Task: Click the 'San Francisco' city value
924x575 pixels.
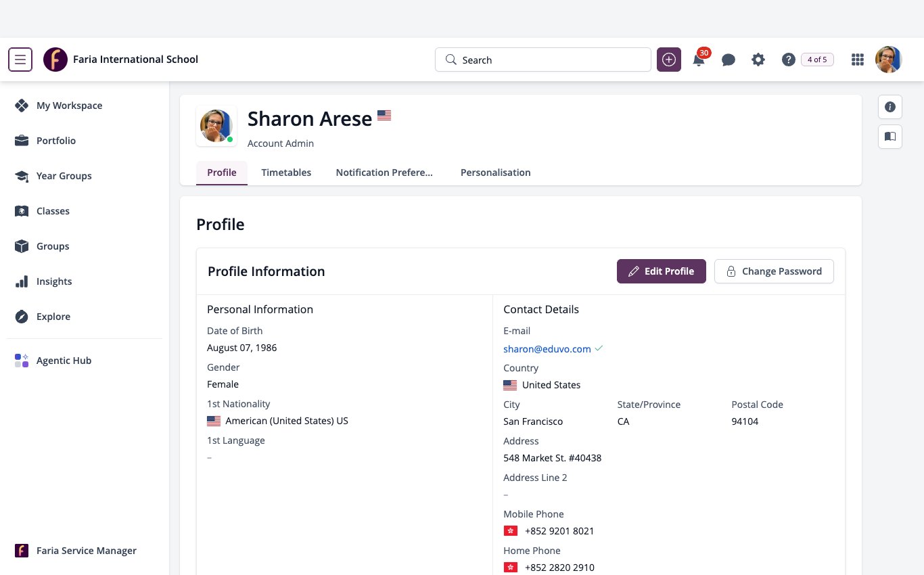Action: tap(533, 421)
